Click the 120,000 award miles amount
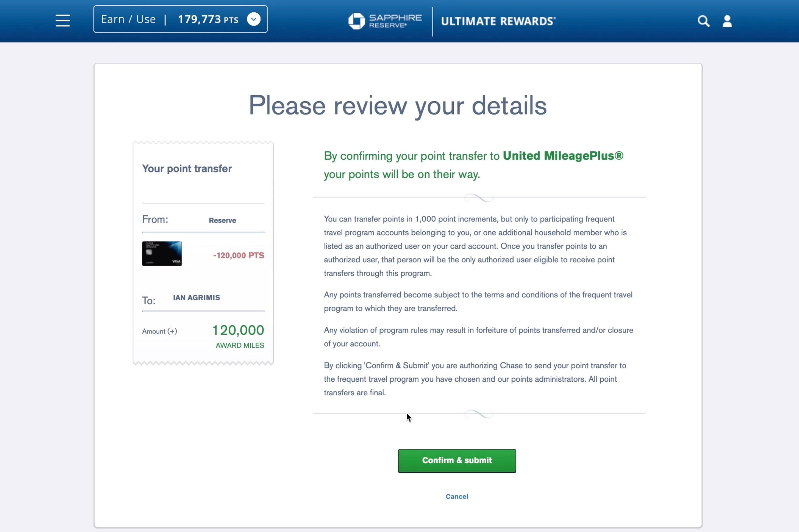The image size is (799, 532). [x=238, y=330]
